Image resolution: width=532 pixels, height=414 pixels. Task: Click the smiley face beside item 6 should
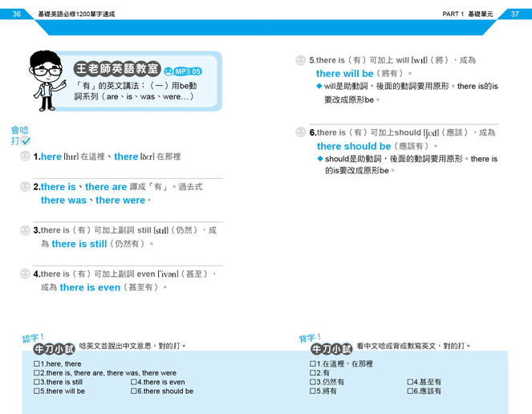click(x=301, y=132)
